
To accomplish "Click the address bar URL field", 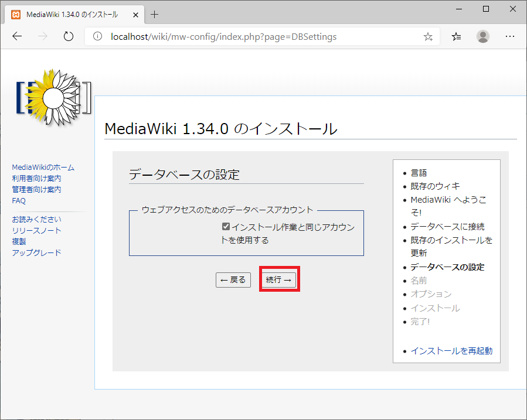I will (262, 36).
